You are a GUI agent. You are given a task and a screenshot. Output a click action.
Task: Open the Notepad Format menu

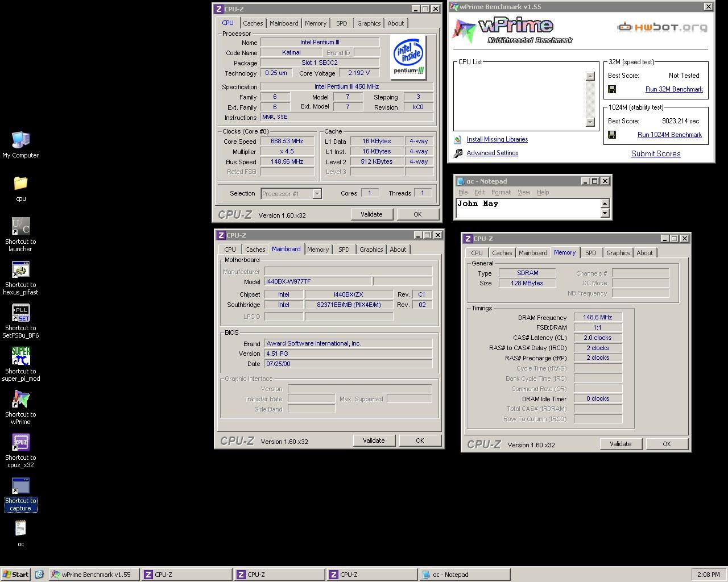tap(501, 192)
